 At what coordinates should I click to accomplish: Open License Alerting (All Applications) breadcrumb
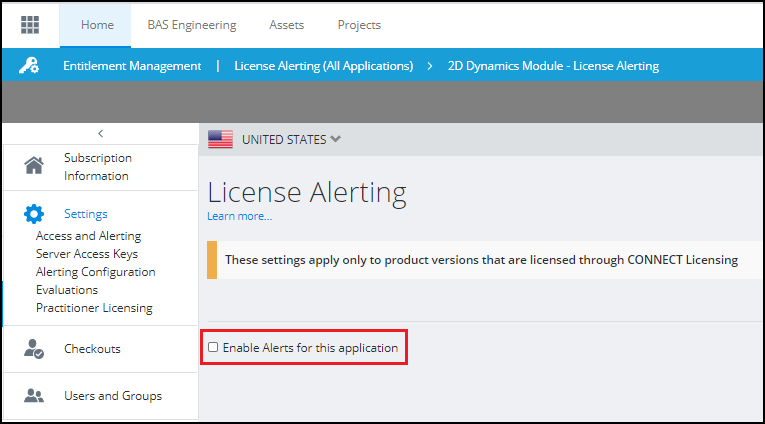click(x=323, y=66)
